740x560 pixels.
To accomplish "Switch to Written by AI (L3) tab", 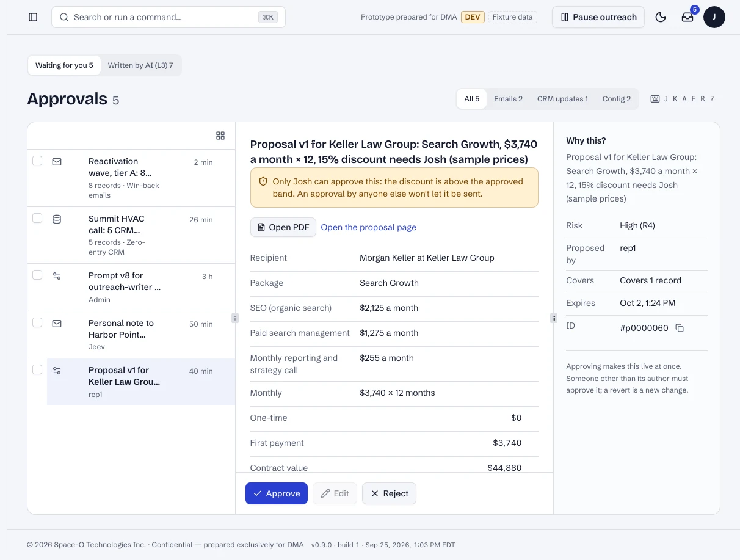I will (x=140, y=65).
